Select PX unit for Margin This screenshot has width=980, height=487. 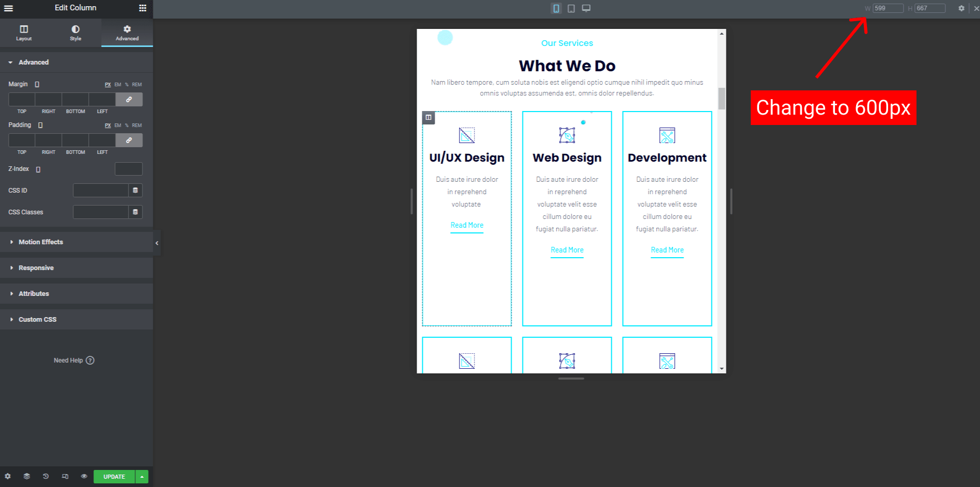(x=108, y=85)
